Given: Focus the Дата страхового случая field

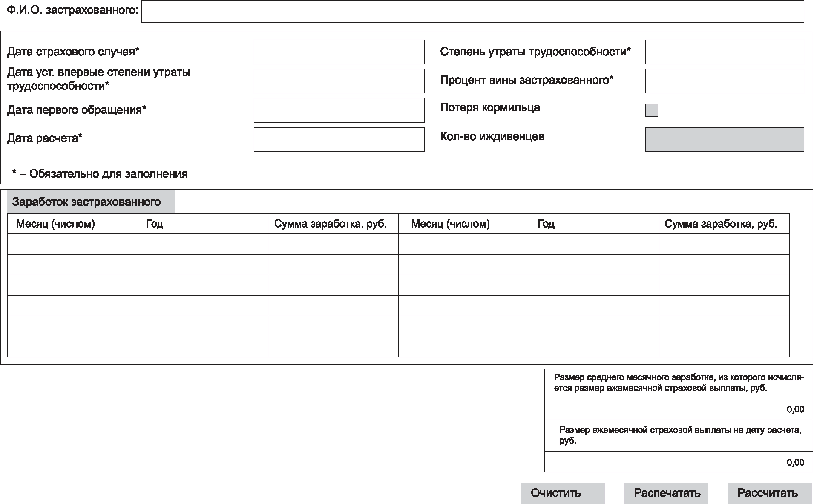Looking at the screenshot, I should tap(339, 52).
